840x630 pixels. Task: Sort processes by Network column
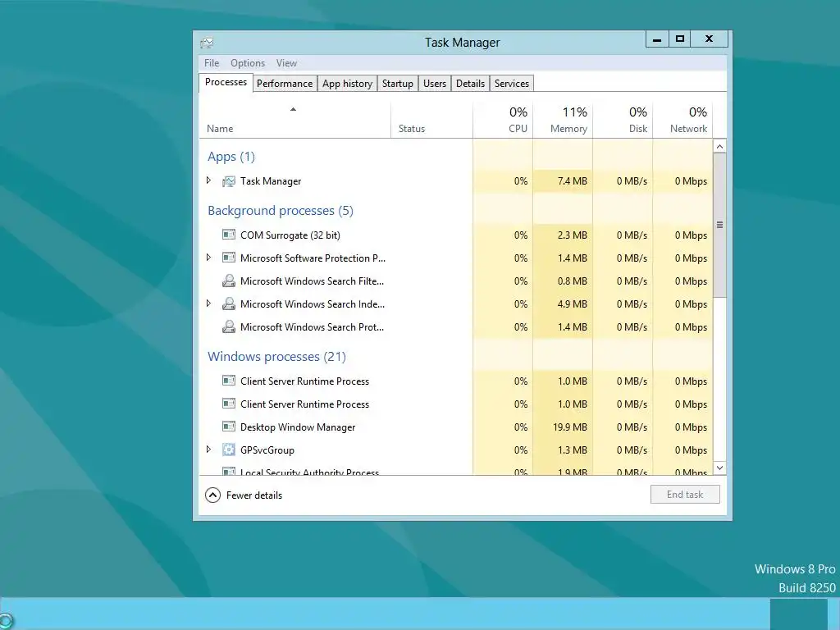683,121
